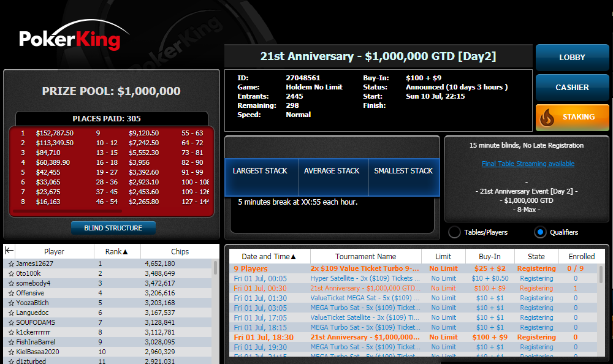The width and height of the screenshot is (613, 364).
Task: Go to the Lobby
Action: pos(573,58)
